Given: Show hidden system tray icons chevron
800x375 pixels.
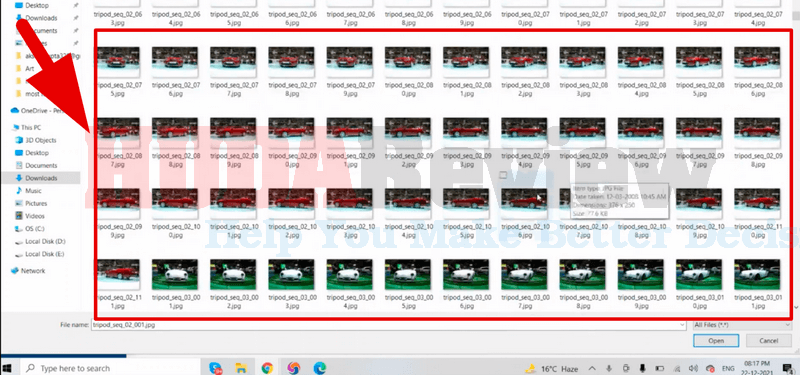Looking at the screenshot, I should click(592, 368).
